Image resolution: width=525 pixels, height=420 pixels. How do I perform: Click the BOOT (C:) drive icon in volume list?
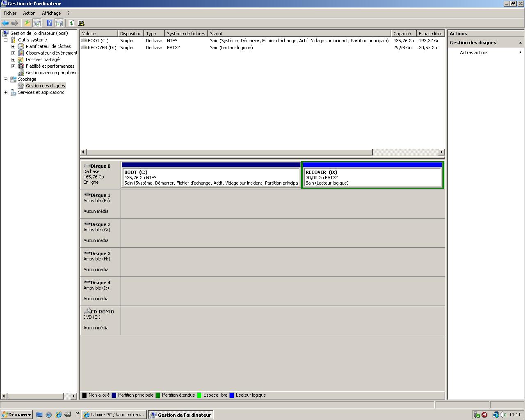[84, 41]
